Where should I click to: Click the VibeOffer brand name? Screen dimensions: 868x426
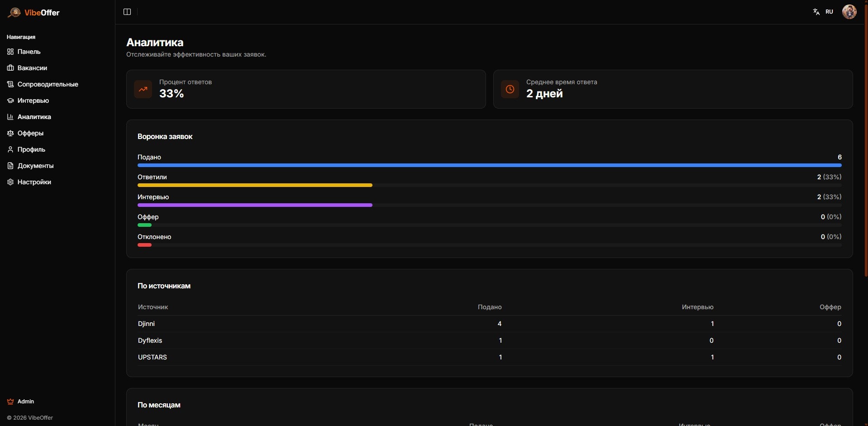point(42,13)
